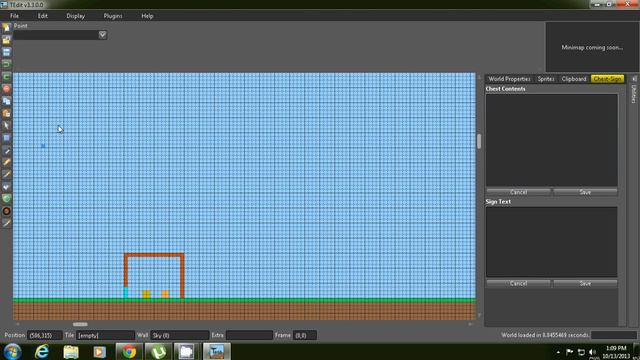640x360 pixels.
Task: Select the Fill bucket tool
Action: pyautogui.click(x=6, y=187)
